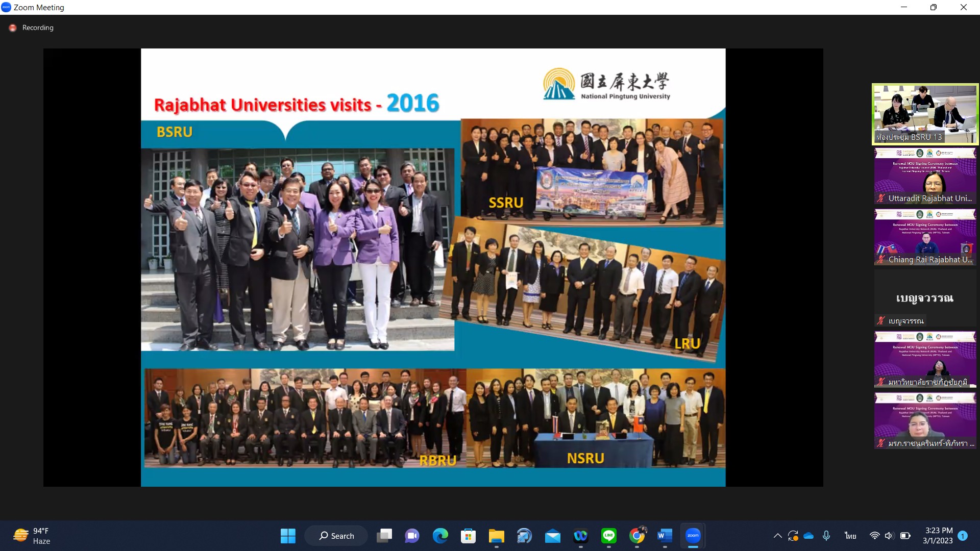
Task: Toggle Thai language input indicator
Action: coord(850,536)
